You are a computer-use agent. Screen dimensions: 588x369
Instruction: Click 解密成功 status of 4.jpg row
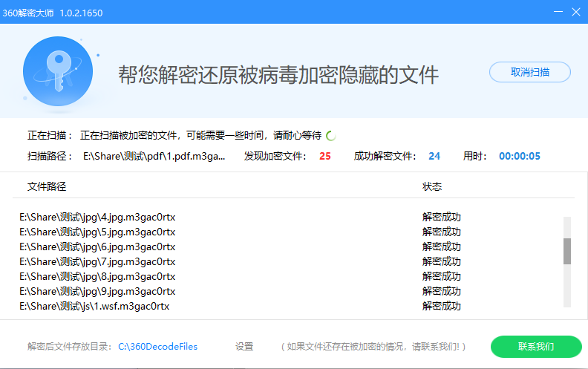(x=442, y=217)
